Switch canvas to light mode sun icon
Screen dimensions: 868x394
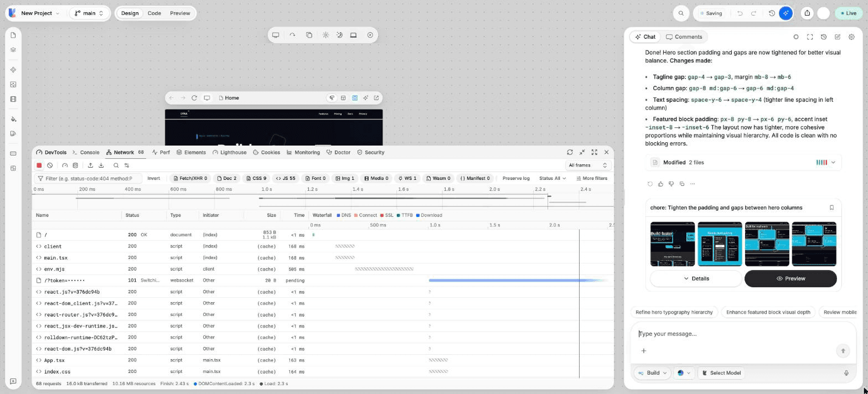[x=325, y=35]
